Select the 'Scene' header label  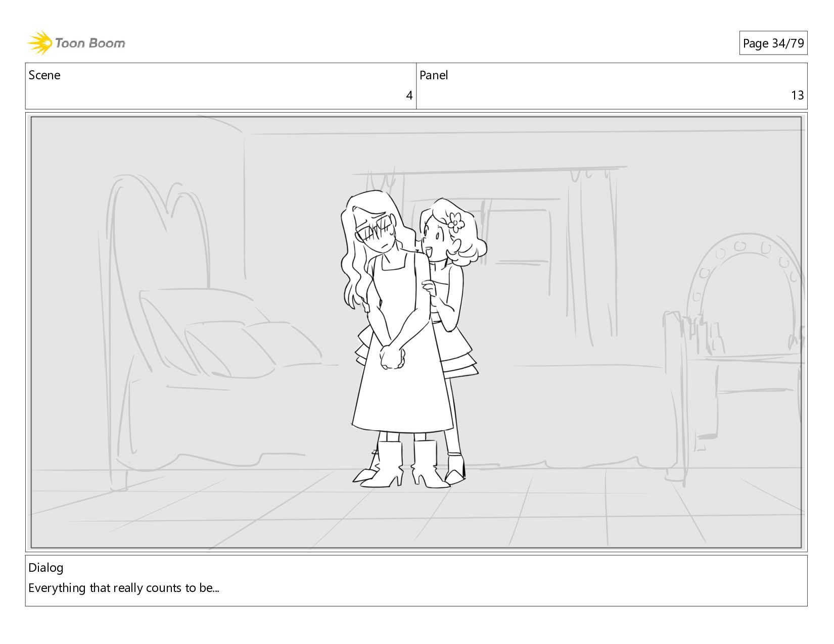click(44, 75)
